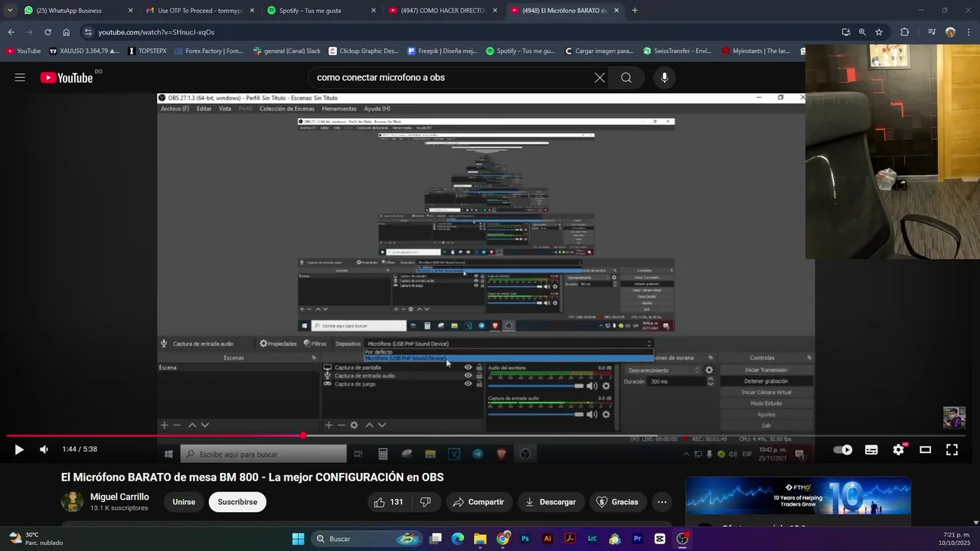Screen dimensions: 980x551
Task: Open Miguel Carrillo channel avatar
Action: point(73,502)
